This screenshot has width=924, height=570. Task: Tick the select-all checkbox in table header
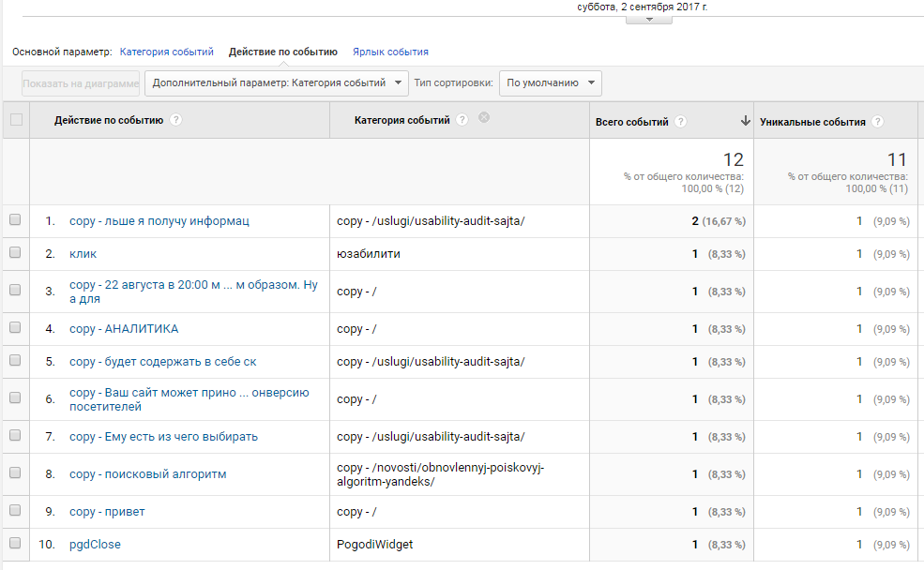click(17, 120)
